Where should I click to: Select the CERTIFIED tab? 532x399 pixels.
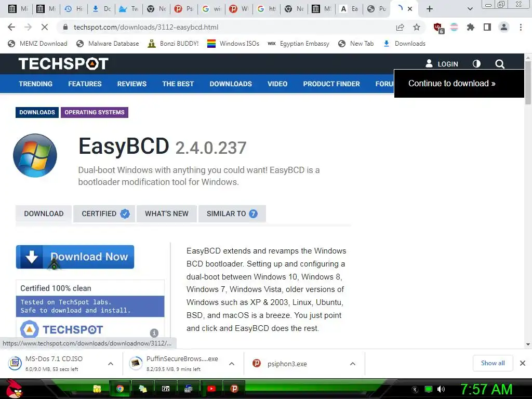point(104,214)
